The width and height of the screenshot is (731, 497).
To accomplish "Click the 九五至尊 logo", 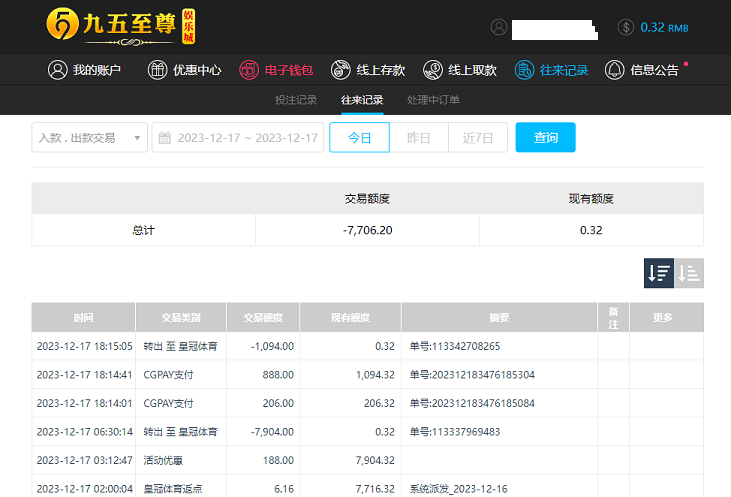I will point(120,27).
